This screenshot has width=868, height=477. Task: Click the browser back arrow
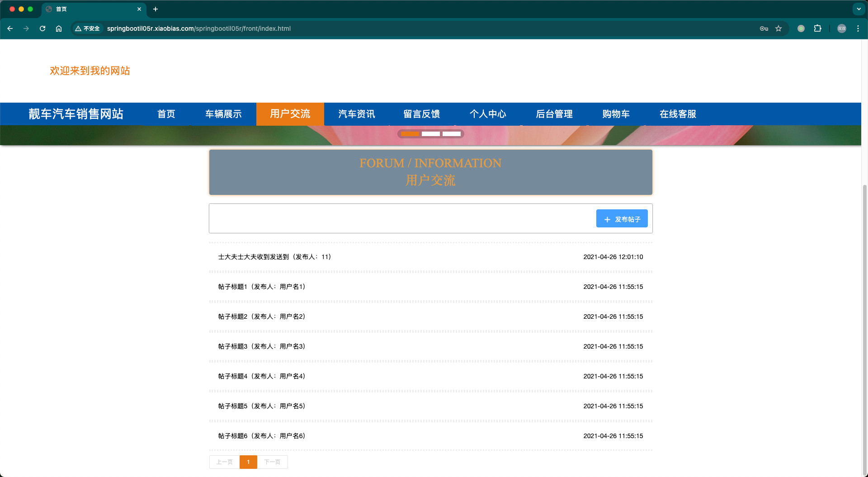(x=10, y=28)
